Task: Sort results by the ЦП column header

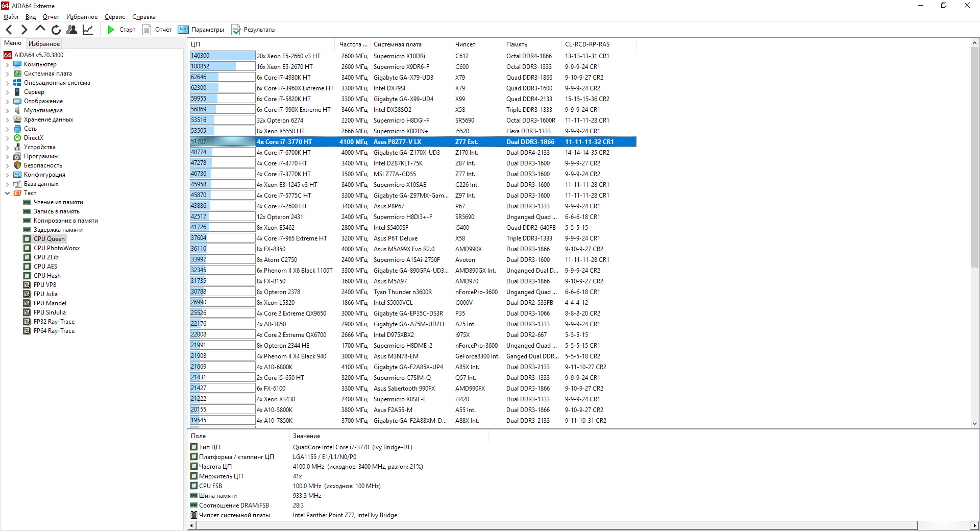Action: (x=261, y=44)
